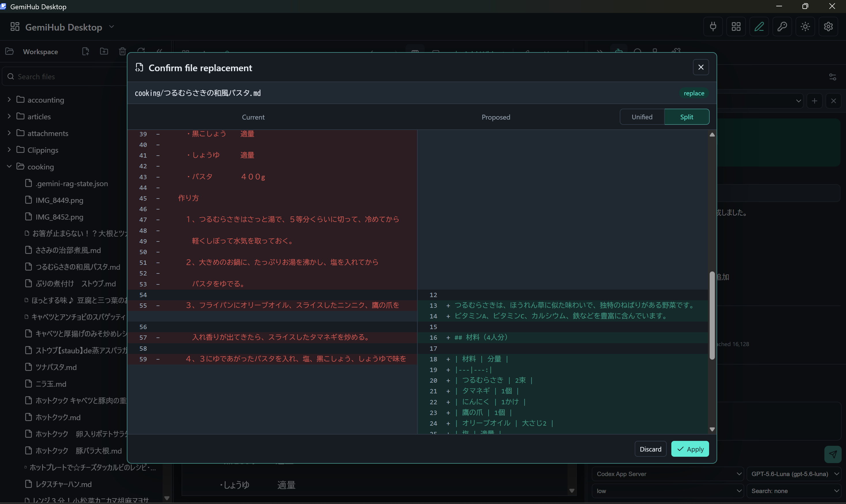This screenshot has width=846, height=504.
Task: Click diff scrollbar down arrow
Action: click(712, 429)
